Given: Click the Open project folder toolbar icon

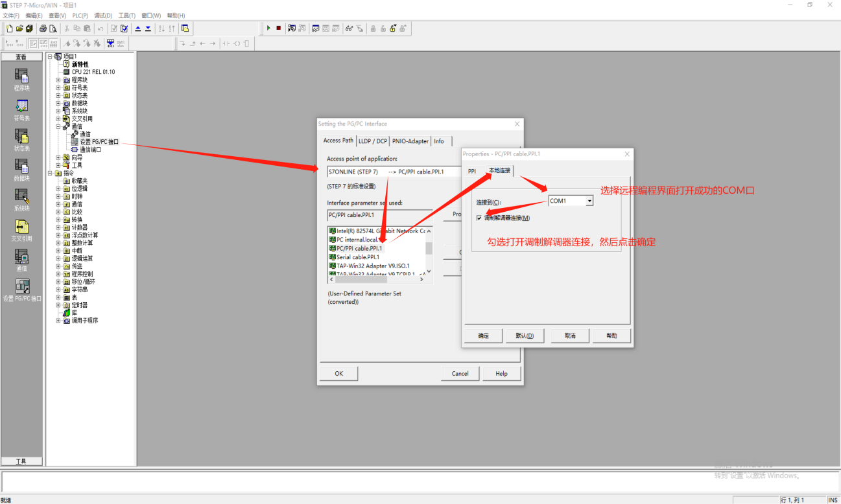Looking at the screenshot, I should tap(19, 29).
